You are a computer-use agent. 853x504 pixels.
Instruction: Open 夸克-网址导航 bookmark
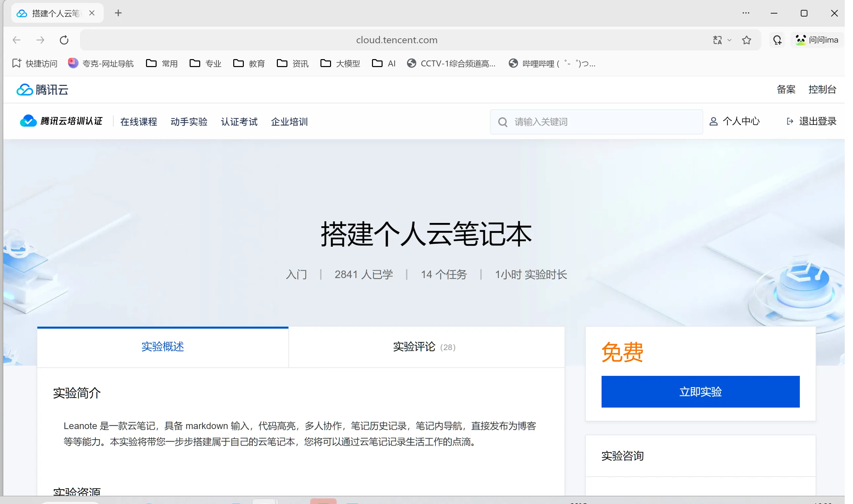point(101,63)
